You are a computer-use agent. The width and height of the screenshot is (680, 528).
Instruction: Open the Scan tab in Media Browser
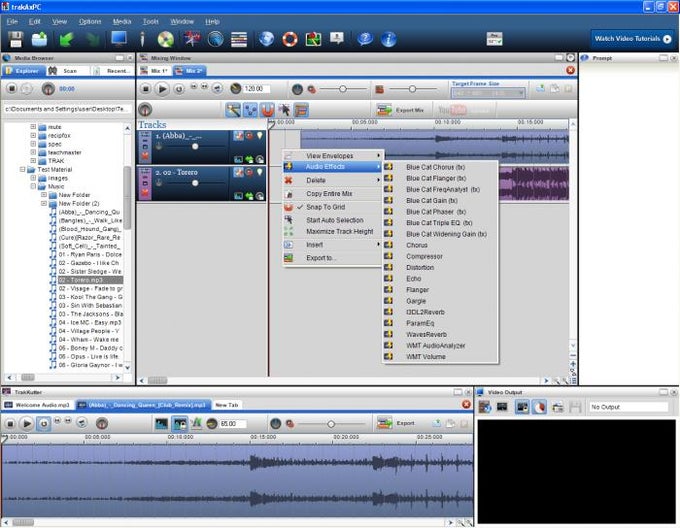(65, 71)
